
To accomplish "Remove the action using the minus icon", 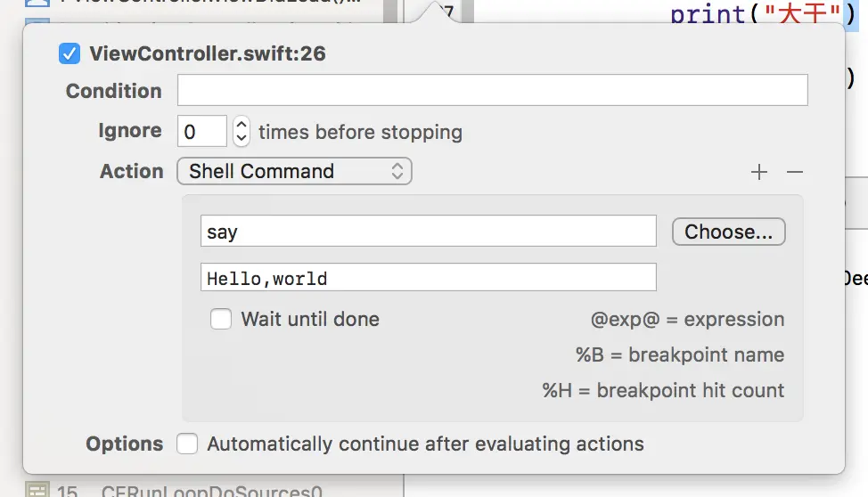I will (795, 173).
